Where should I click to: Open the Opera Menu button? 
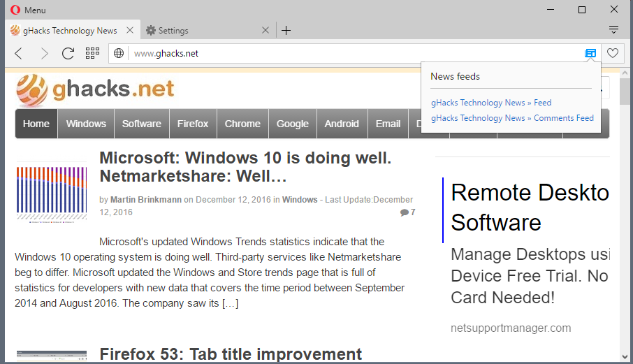pos(28,10)
